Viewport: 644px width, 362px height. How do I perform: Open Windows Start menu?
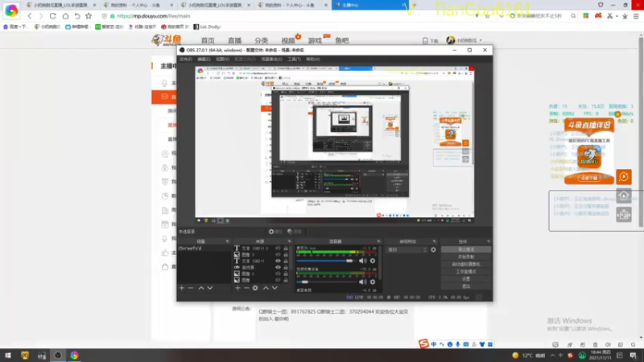click(x=8, y=356)
